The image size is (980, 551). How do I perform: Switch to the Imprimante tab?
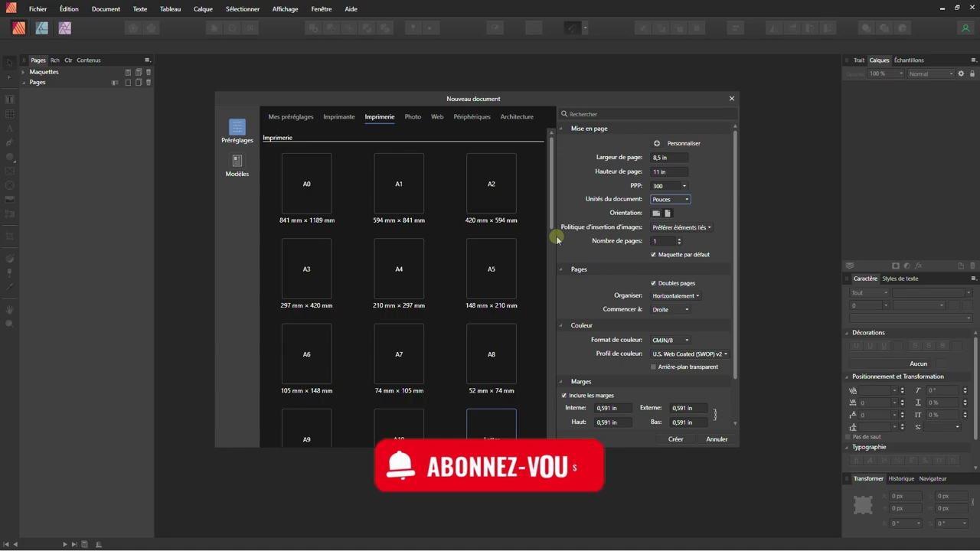[x=339, y=117]
